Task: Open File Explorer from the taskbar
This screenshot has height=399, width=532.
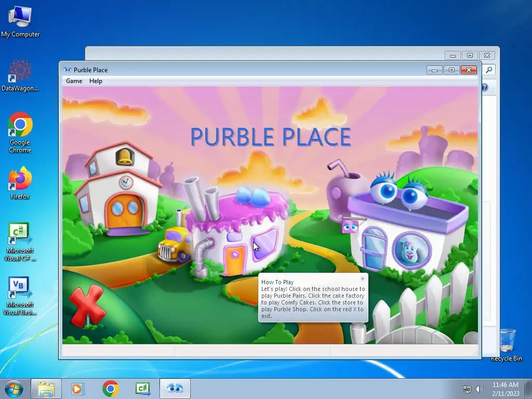Action: (46, 389)
